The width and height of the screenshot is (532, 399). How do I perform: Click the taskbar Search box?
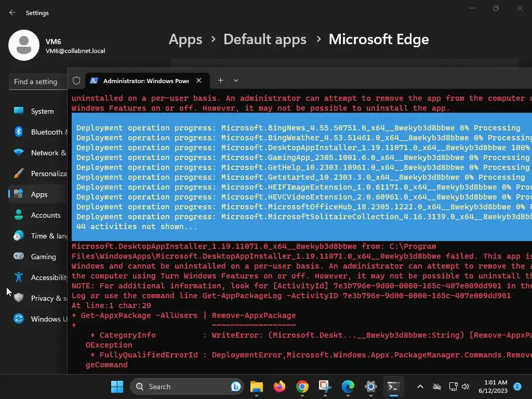point(187,387)
